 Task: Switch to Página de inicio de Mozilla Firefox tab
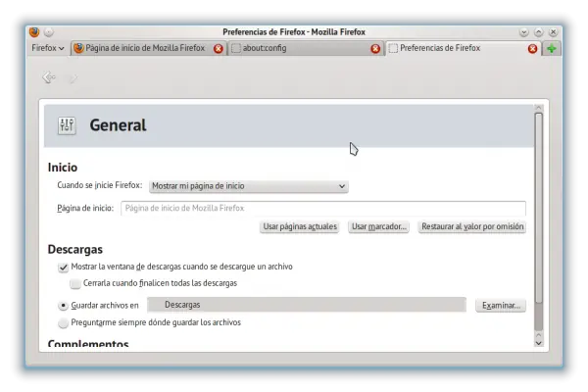point(145,48)
